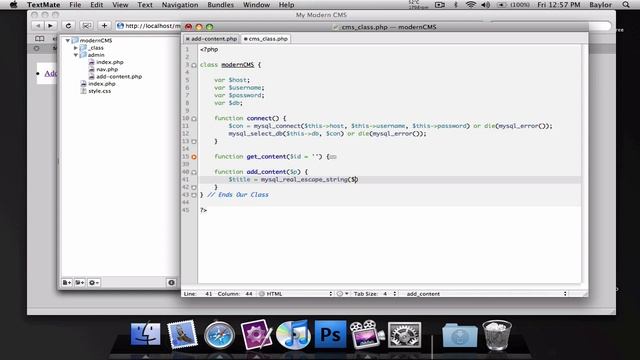Launch Mail from the Dock
Viewport: 640px width, 360px height.
(x=182, y=334)
